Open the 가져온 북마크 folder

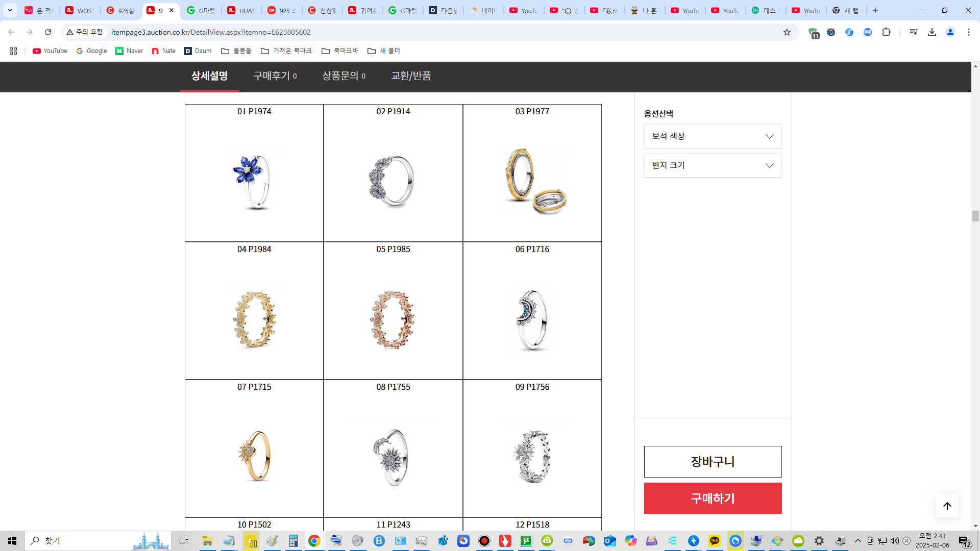pos(286,51)
